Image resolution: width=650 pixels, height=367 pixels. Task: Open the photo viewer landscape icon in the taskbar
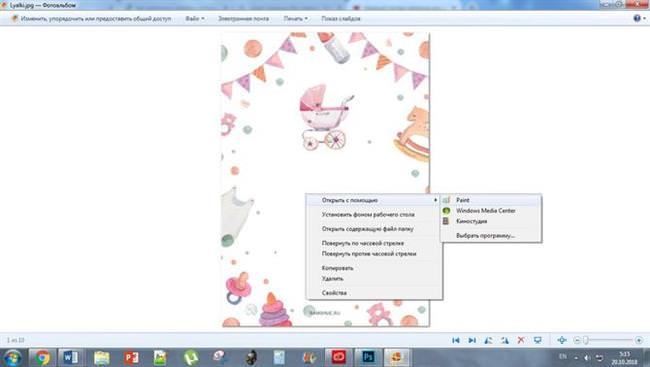click(160, 357)
